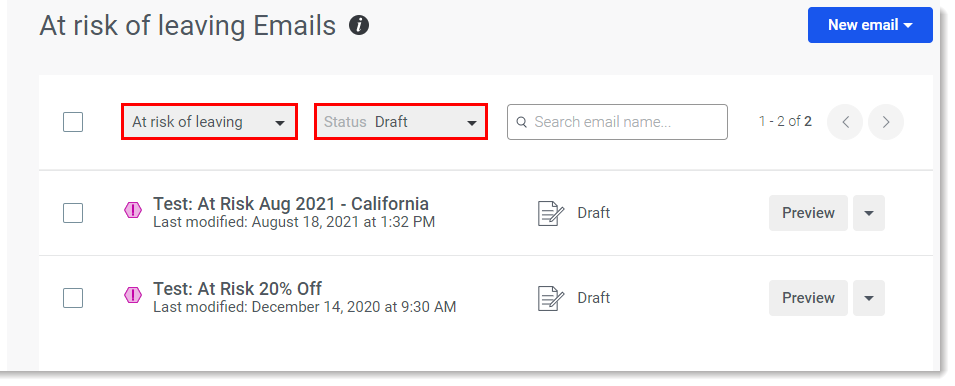Click the info icon beside page title
The image size is (955, 386).
click(x=359, y=26)
